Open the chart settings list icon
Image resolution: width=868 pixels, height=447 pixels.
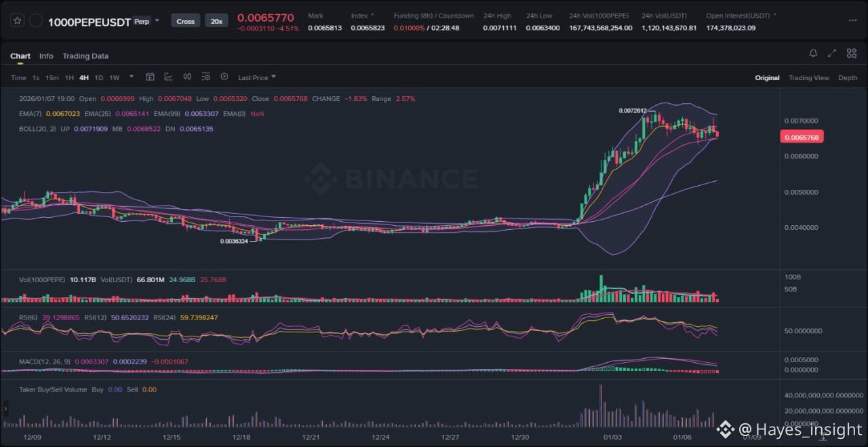[205, 77]
